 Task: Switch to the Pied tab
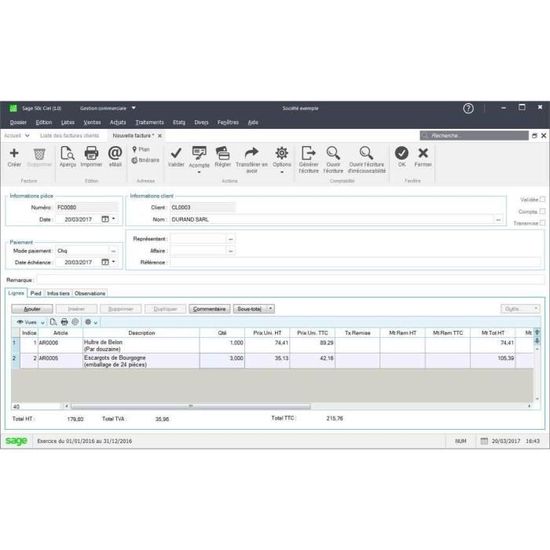point(36,293)
